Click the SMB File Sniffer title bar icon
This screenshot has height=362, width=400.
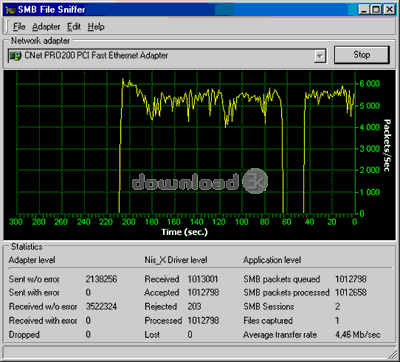(x=10, y=9)
